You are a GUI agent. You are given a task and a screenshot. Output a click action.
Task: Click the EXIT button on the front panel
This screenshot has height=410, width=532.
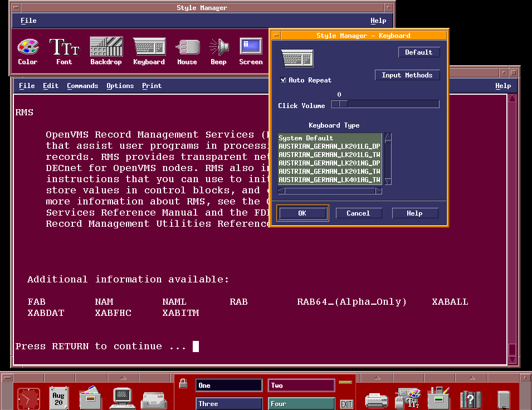tap(346, 404)
